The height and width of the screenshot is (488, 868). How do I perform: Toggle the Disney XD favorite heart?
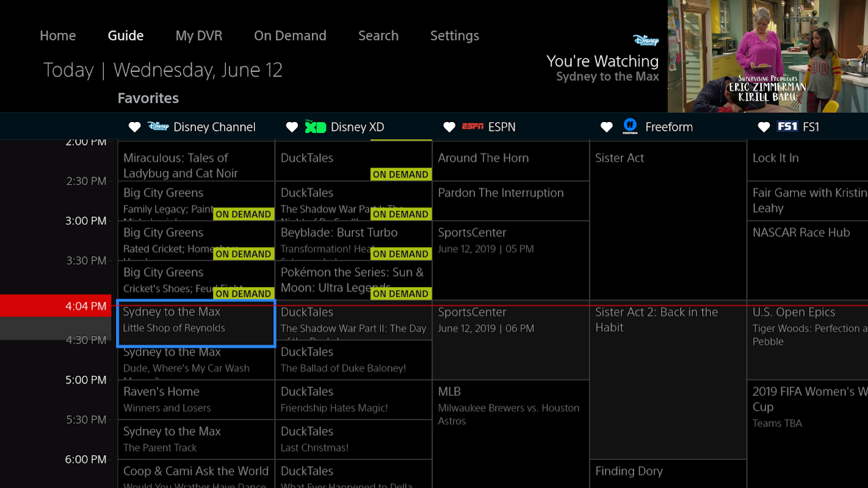tap(292, 127)
